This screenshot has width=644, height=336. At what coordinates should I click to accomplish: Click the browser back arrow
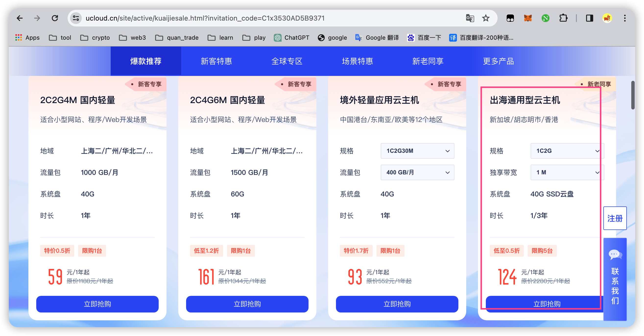point(20,18)
